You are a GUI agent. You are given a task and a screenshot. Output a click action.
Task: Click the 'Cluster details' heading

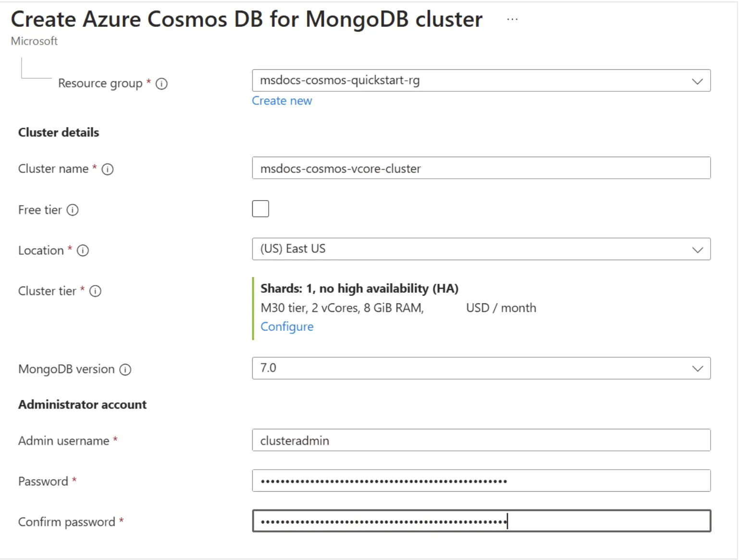coord(59,133)
